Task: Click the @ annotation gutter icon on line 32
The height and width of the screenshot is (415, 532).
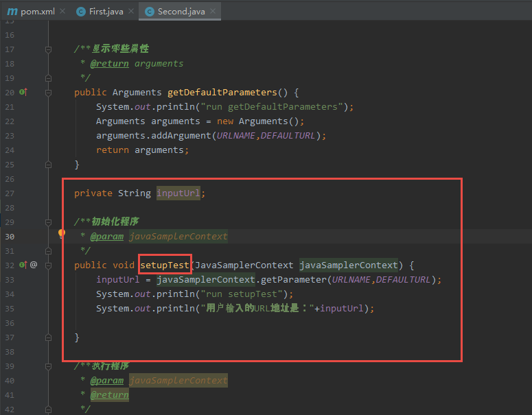Action: pyautogui.click(x=34, y=265)
